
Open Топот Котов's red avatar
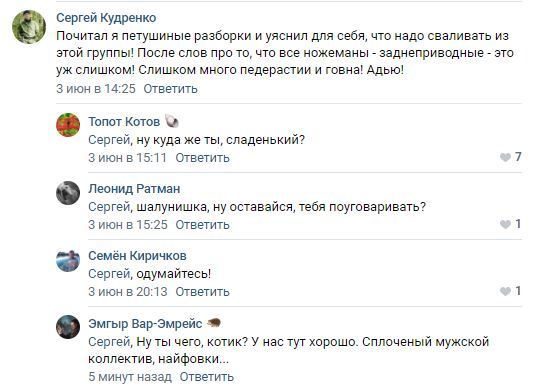pyautogui.click(x=68, y=125)
